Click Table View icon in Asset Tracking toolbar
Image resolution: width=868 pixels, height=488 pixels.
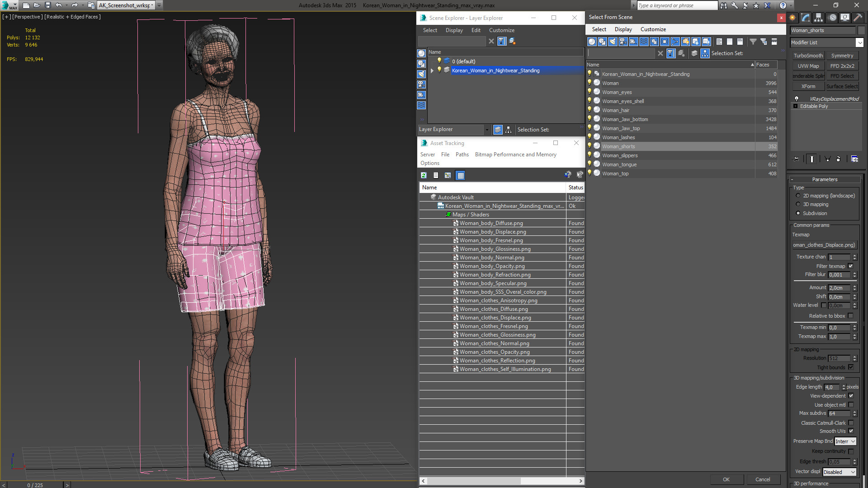460,175
